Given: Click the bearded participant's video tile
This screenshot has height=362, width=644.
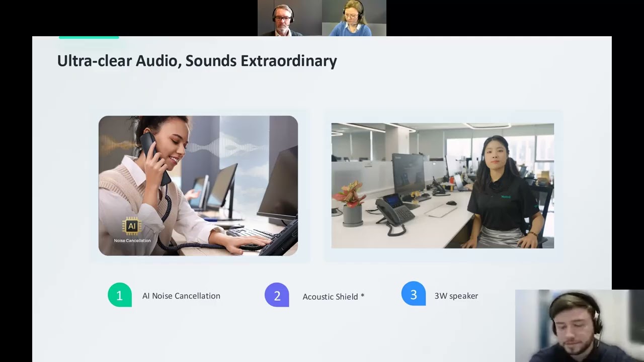Looking at the screenshot, I should (580, 326).
